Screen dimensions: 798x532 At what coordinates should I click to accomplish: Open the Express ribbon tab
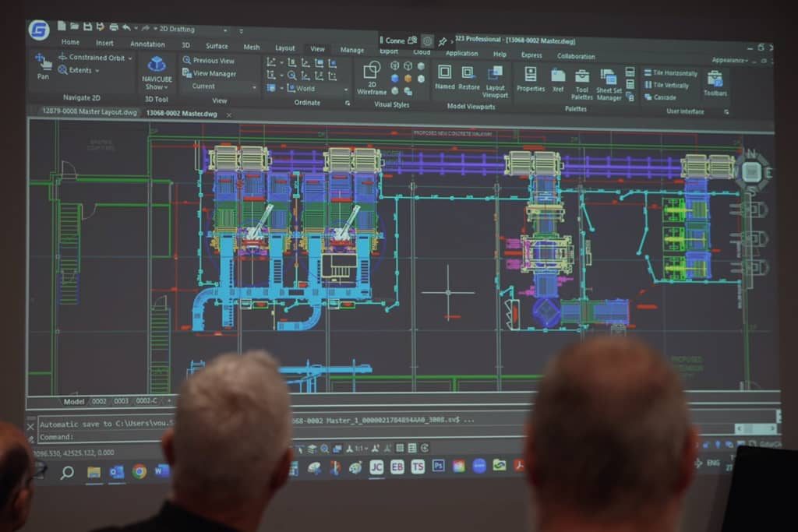tap(531, 55)
